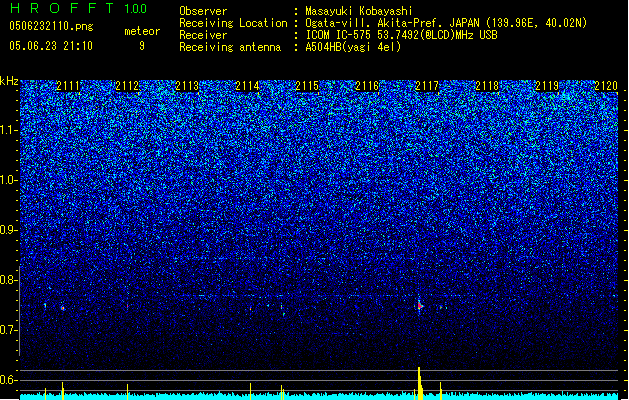Click the 0.7 frequency axis label
629x400 pixels.
(x=8, y=330)
